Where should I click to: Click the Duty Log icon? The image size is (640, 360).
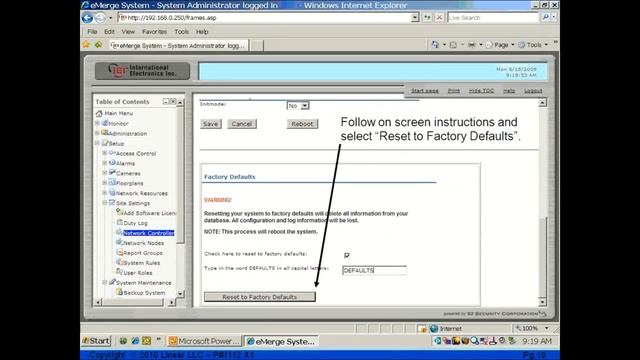coord(120,222)
